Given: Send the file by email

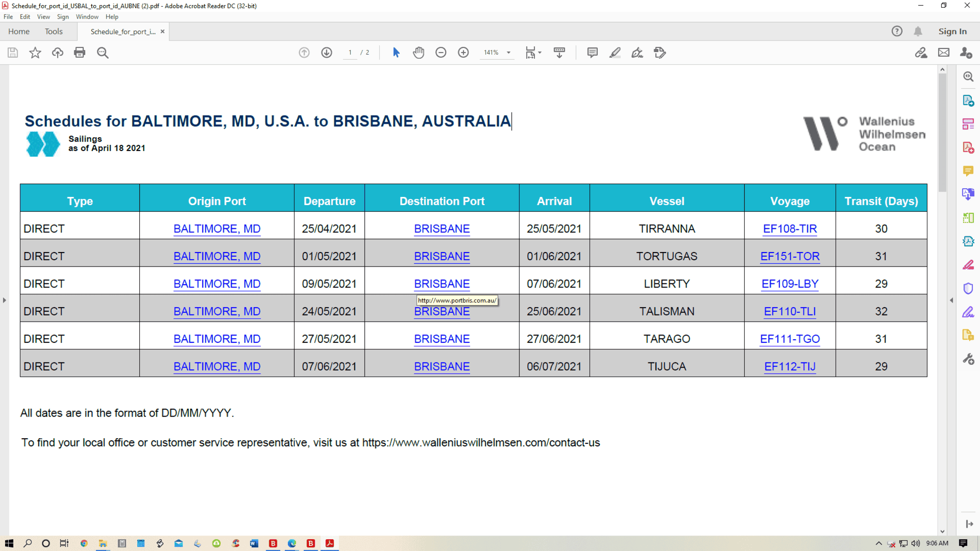Looking at the screenshot, I should point(943,53).
